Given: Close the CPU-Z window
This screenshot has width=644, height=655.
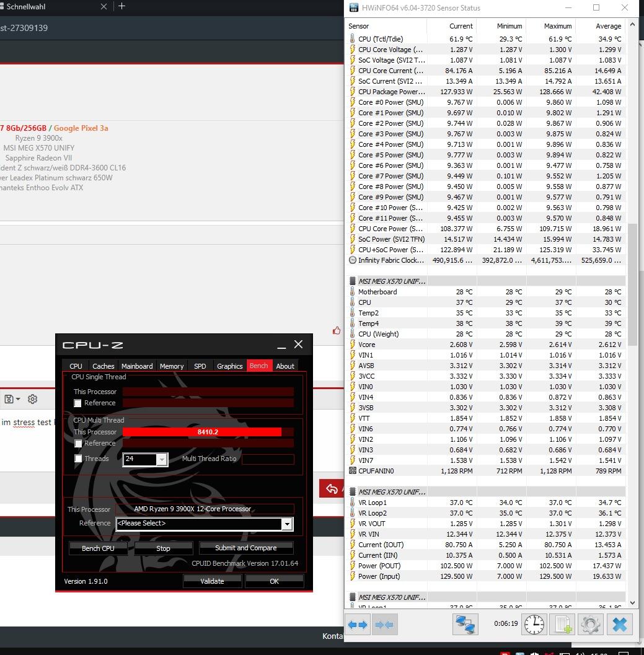Looking at the screenshot, I should click(298, 344).
